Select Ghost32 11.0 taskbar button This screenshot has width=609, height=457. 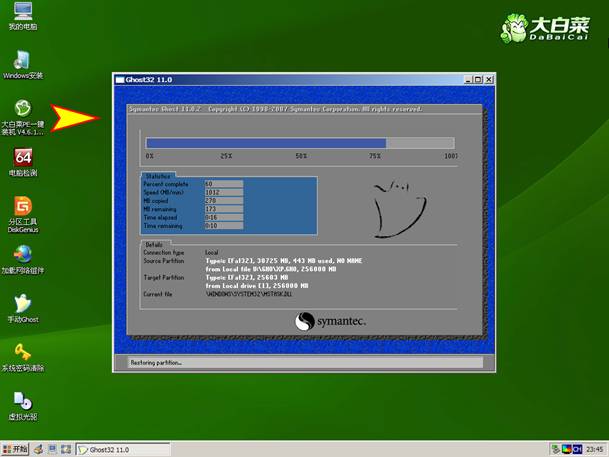(111, 449)
